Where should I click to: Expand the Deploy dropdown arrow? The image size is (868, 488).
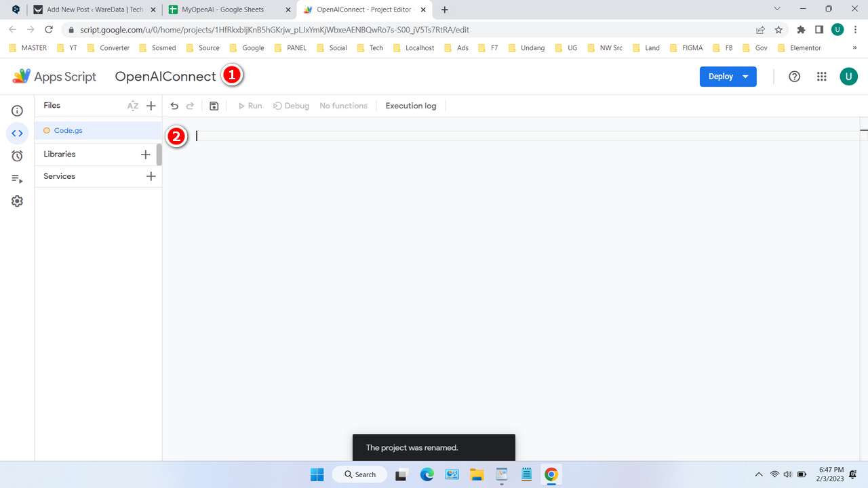pyautogui.click(x=745, y=77)
